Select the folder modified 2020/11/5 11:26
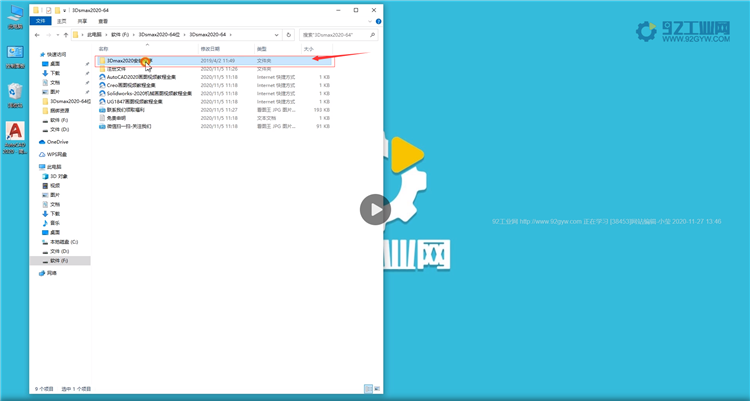750x401 pixels. (x=214, y=69)
